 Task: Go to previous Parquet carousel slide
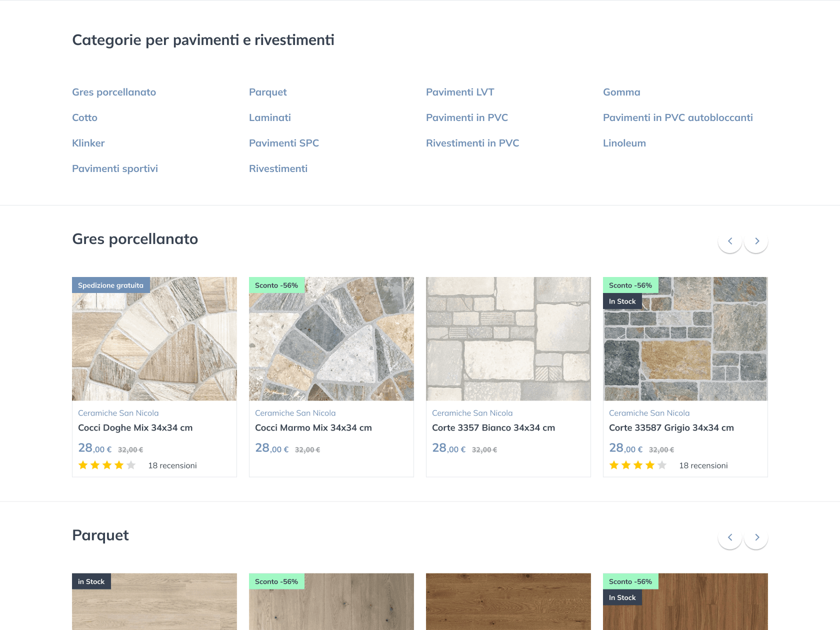point(729,537)
